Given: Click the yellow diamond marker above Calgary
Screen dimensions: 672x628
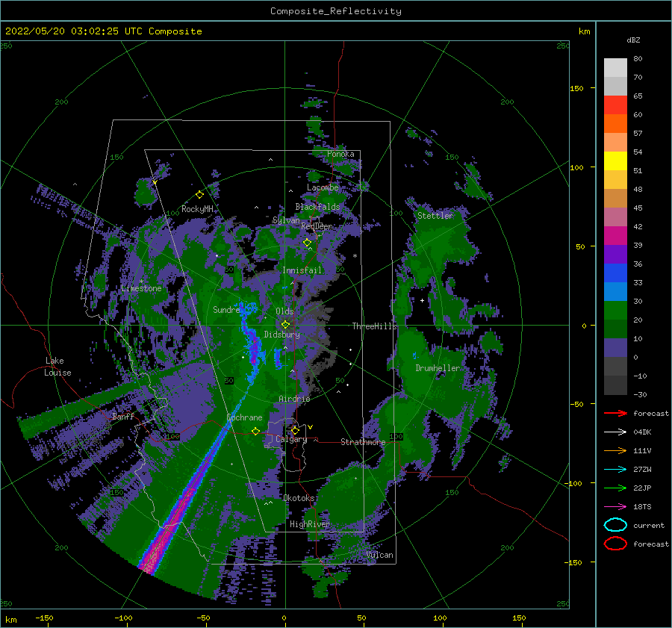Looking at the screenshot, I should [295, 430].
